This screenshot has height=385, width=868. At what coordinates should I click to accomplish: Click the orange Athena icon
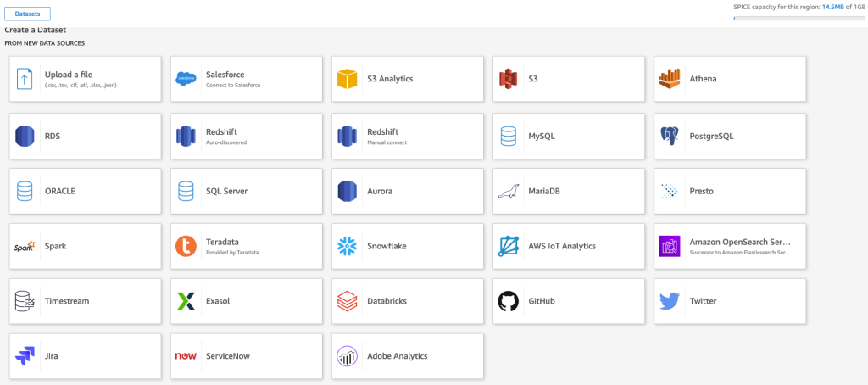pos(670,79)
